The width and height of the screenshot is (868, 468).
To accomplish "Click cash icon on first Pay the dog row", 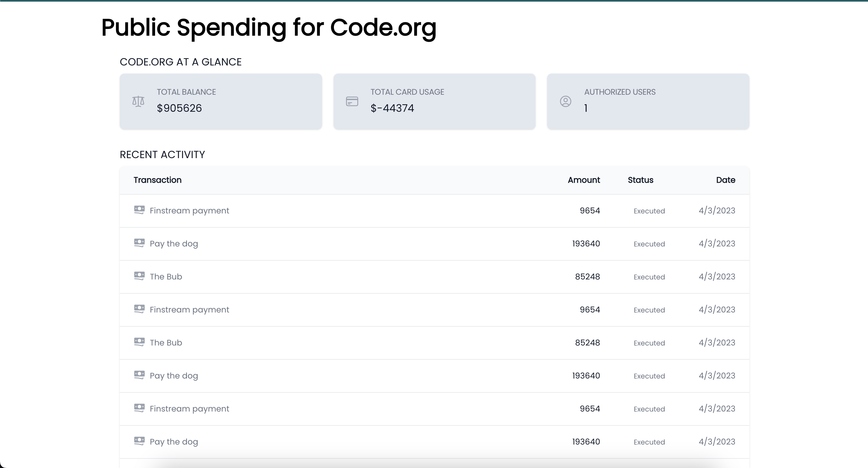I will coord(139,243).
